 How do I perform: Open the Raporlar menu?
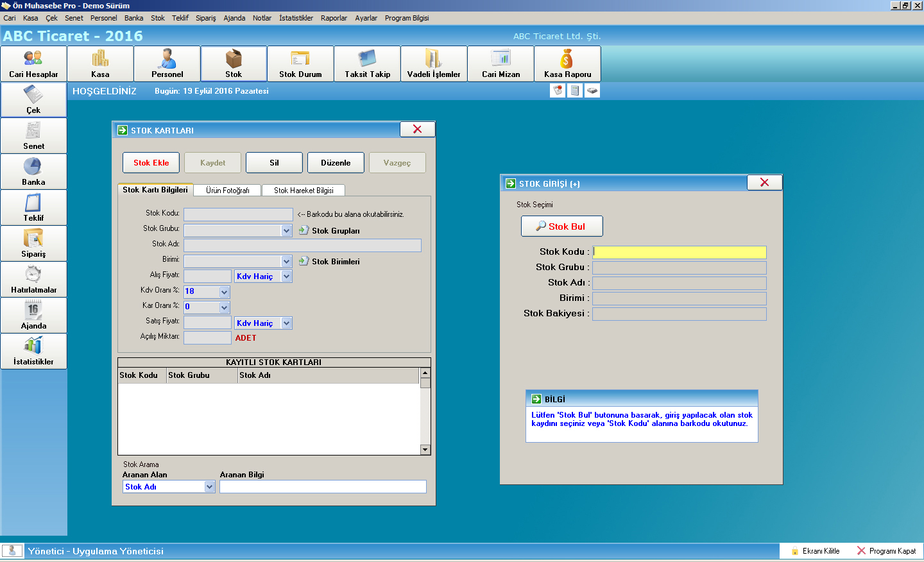[334, 18]
